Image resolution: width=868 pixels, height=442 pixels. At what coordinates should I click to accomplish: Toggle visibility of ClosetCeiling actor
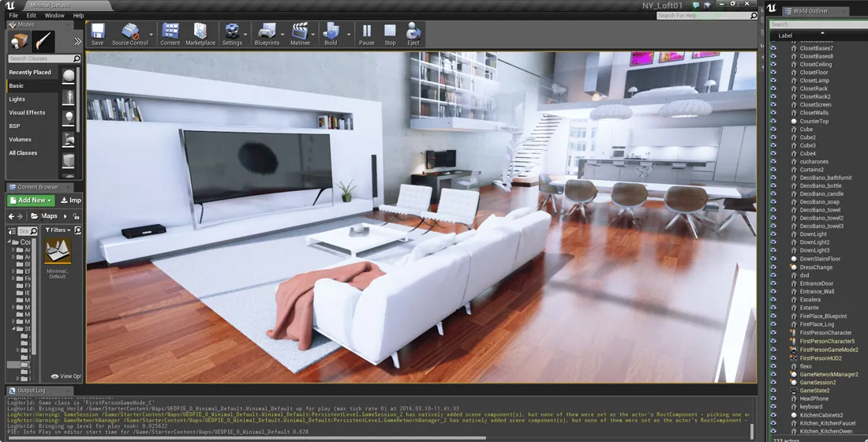(x=774, y=64)
